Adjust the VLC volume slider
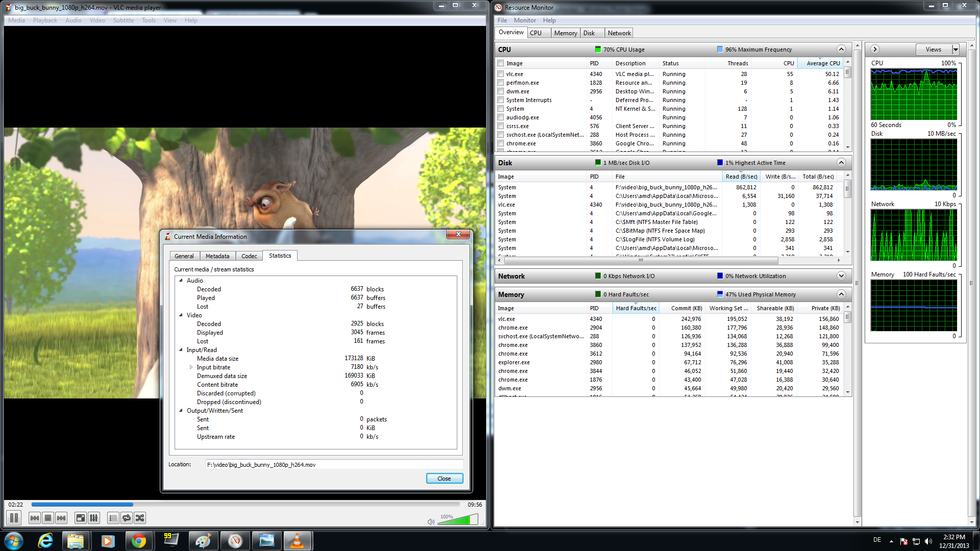The height and width of the screenshot is (551, 980). click(458, 520)
